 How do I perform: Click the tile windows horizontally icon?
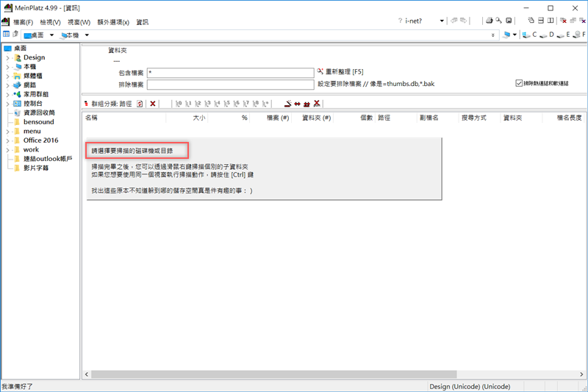coord(541,21)
